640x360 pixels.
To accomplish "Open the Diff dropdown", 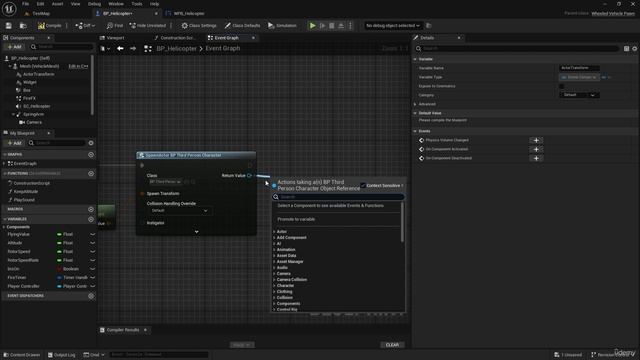I will pos(85,26).
